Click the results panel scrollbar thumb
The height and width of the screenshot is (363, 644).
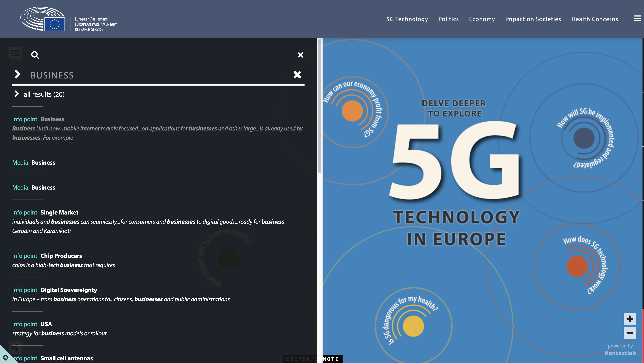pyautogui.click(x=320, y=106)
